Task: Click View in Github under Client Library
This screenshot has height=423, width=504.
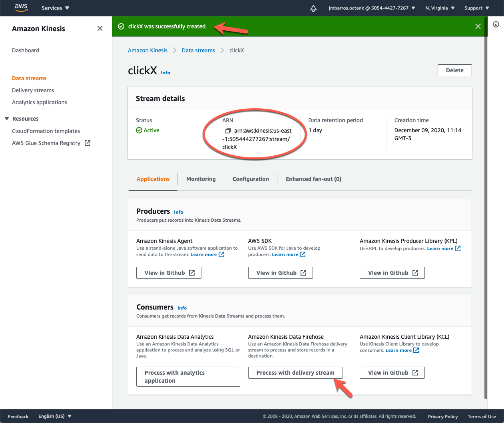Action: pyautogui.click(x=392, y=373)
